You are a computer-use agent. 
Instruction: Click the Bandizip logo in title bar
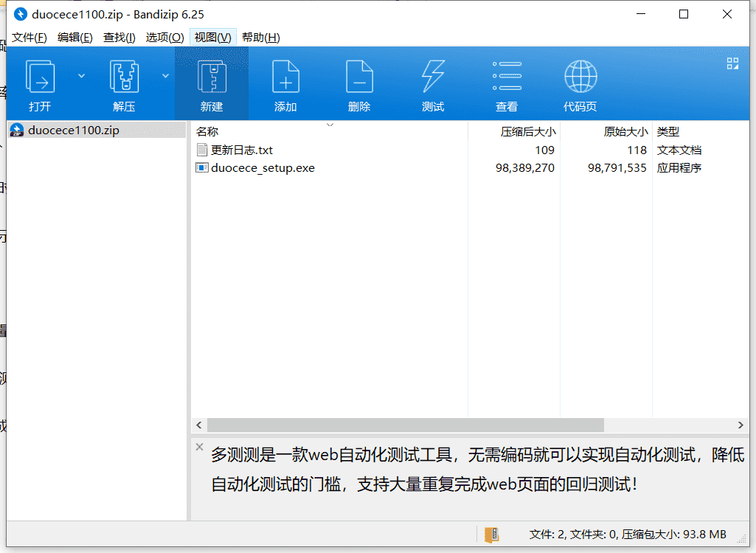tap(20, 14)
